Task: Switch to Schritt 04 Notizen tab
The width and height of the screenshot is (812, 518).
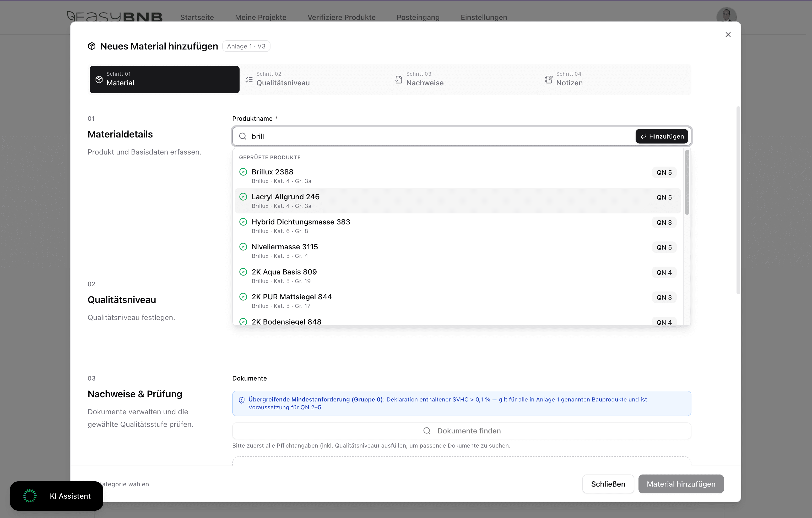Action: pos(614,80)
